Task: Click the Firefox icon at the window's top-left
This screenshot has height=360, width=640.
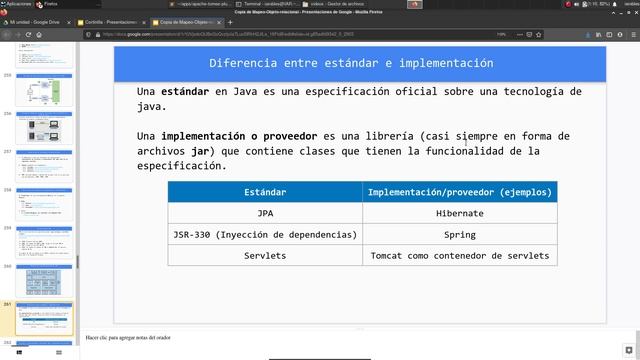Action: pos(4,12)
